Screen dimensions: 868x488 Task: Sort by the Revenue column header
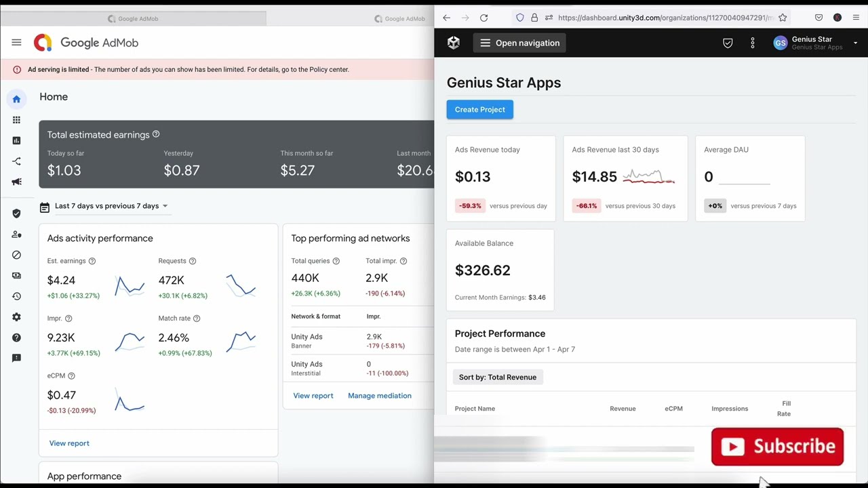[x=623, y=409]
